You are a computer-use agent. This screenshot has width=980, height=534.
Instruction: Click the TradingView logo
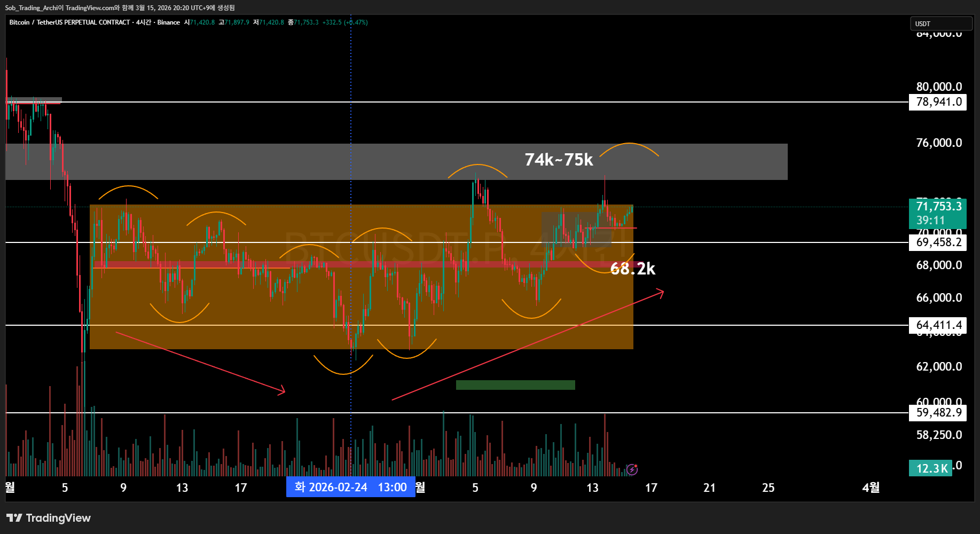49,518
